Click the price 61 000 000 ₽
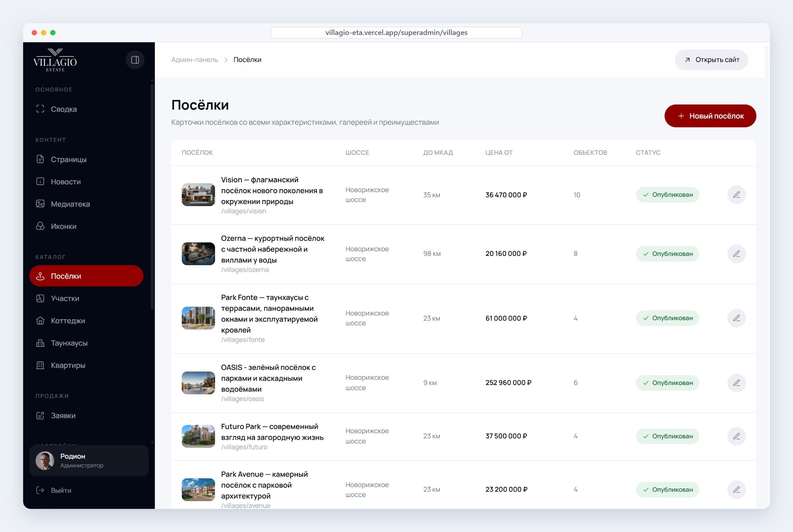The height and width of the screenshot is (532, 793). tap(506, 318)
